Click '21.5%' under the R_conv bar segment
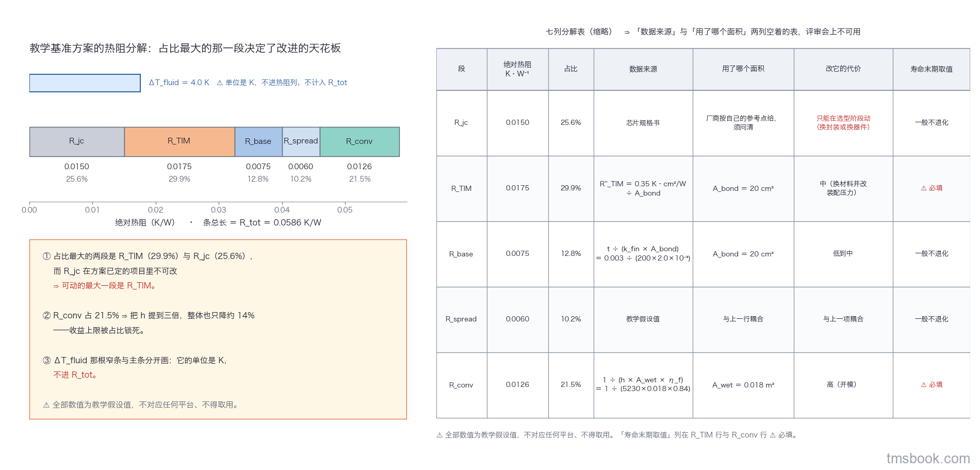 coord(360,179)
